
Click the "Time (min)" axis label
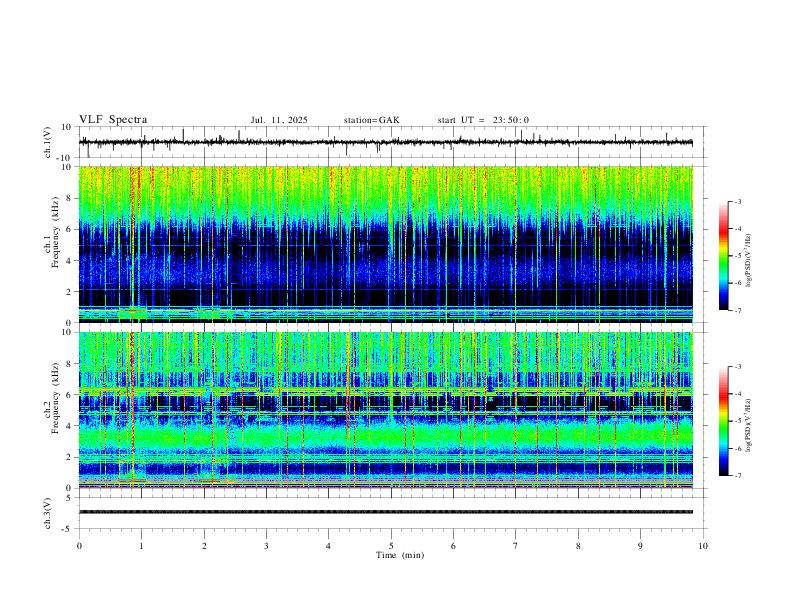pos(400,555)
